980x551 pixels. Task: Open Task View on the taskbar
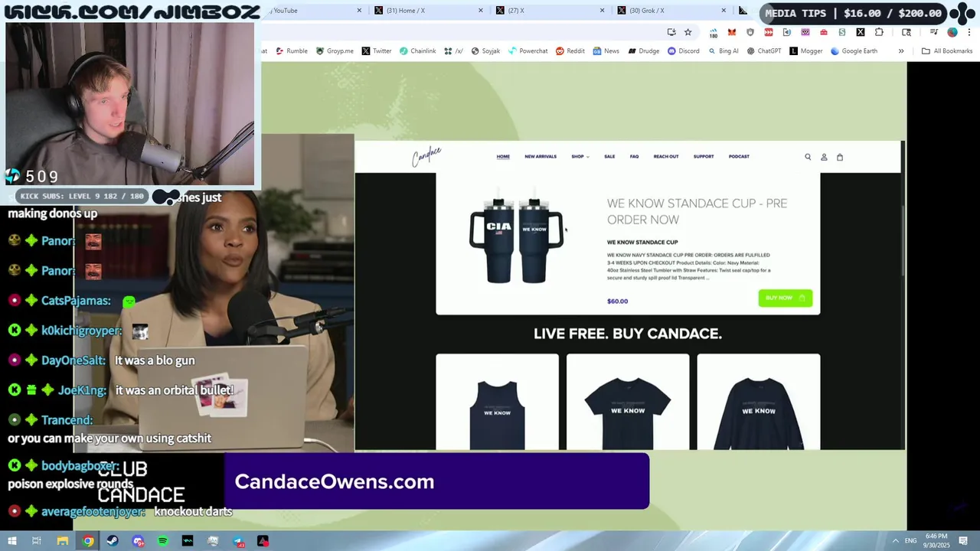pos(36,541)
